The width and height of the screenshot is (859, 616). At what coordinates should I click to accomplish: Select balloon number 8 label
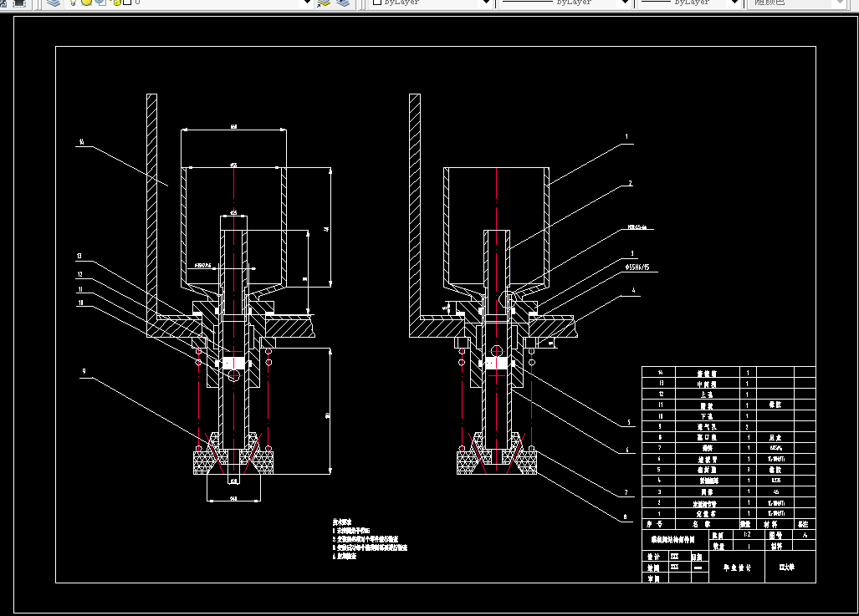coord(625,517)
